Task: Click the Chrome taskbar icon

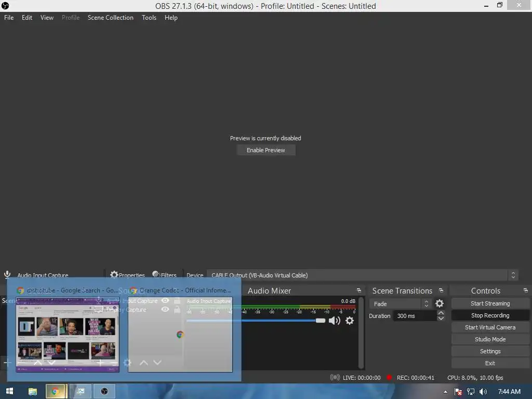Action: 55,391
